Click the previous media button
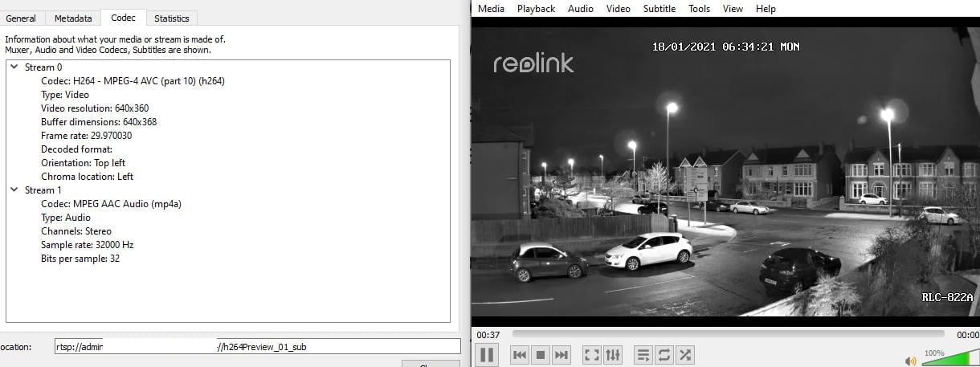 (x=520, y=354)
